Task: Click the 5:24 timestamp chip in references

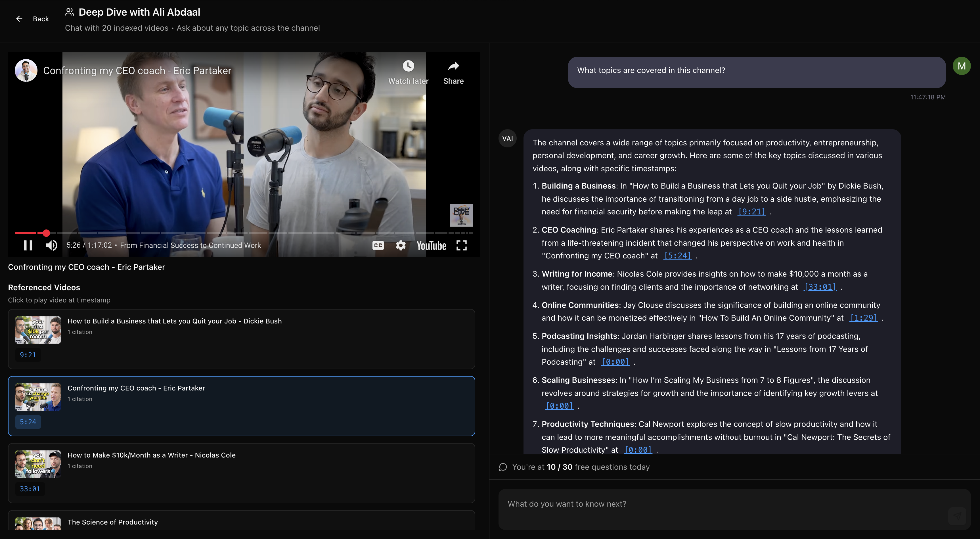Action: point(28,422)
